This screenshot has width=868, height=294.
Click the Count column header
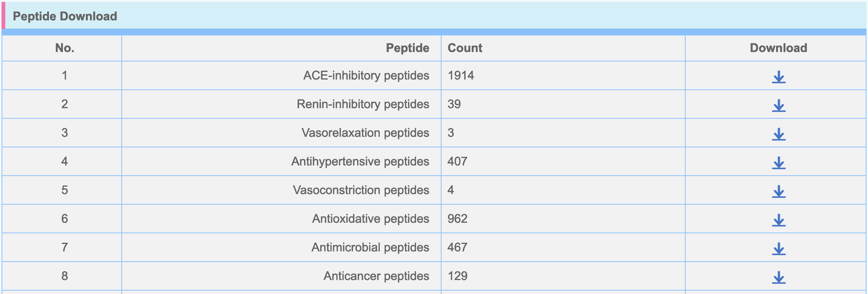[x=465, y=48]
